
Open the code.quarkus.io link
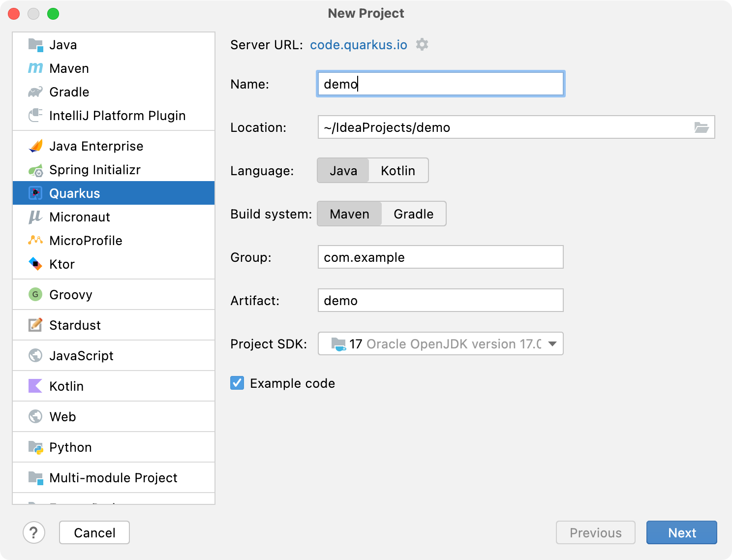358,45
